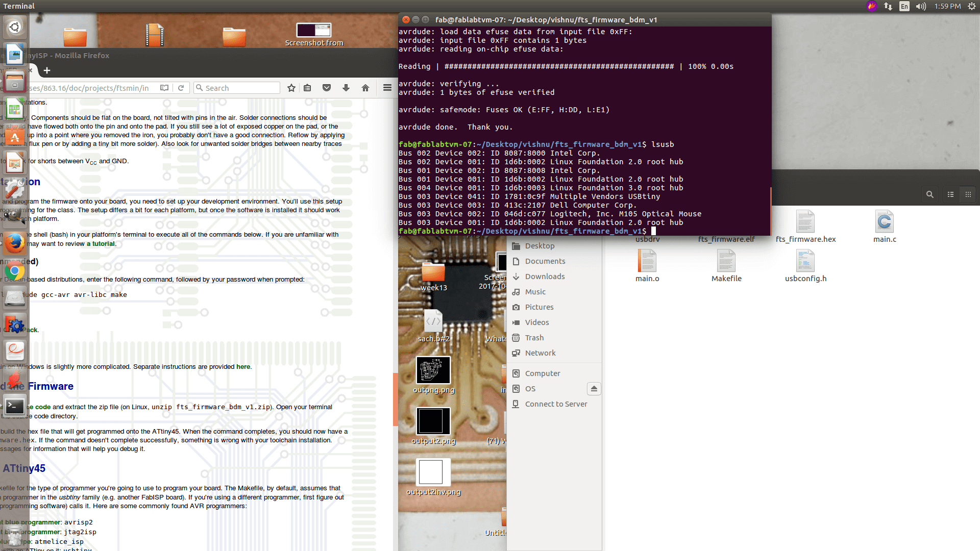The image size is (980, 551).
Task: Close the terminal window
Action: [406, 19]
